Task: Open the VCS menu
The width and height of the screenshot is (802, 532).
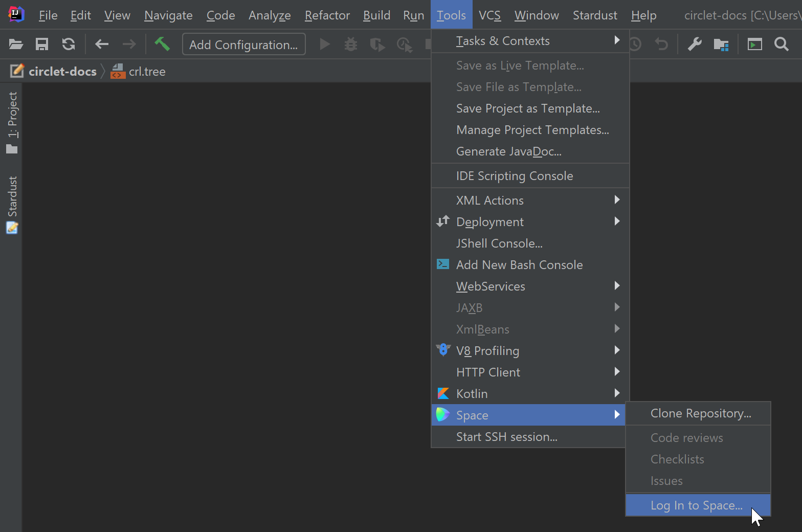Action: 489,15
